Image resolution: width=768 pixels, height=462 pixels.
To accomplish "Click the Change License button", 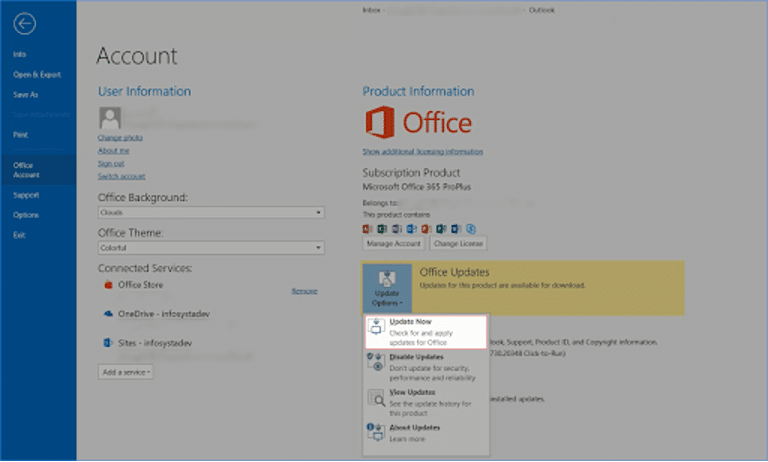I will point(458,243).
